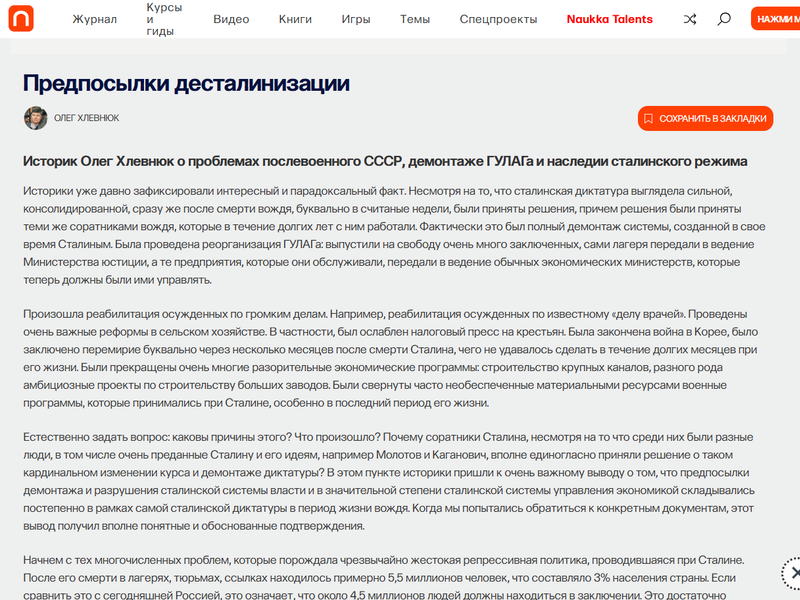Open the Журнал menu item
This screenshot has width=800, height=600.
(x=94, y=19)
